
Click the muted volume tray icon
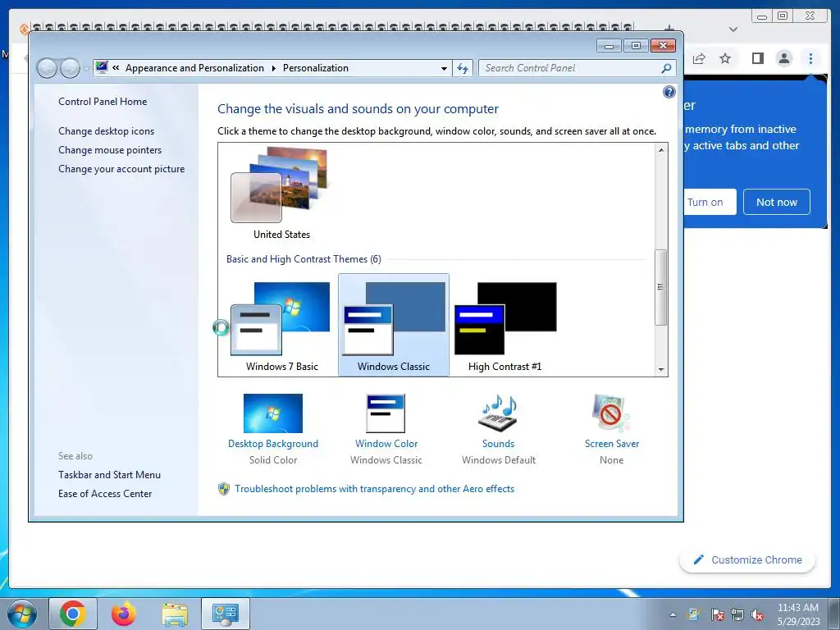point(757,614)
